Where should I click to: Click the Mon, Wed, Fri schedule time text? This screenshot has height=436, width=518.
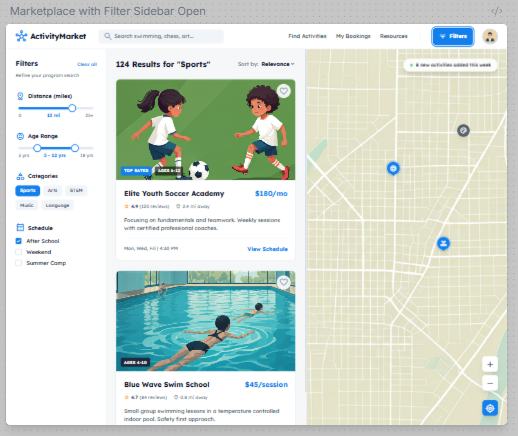pos(151,249)
